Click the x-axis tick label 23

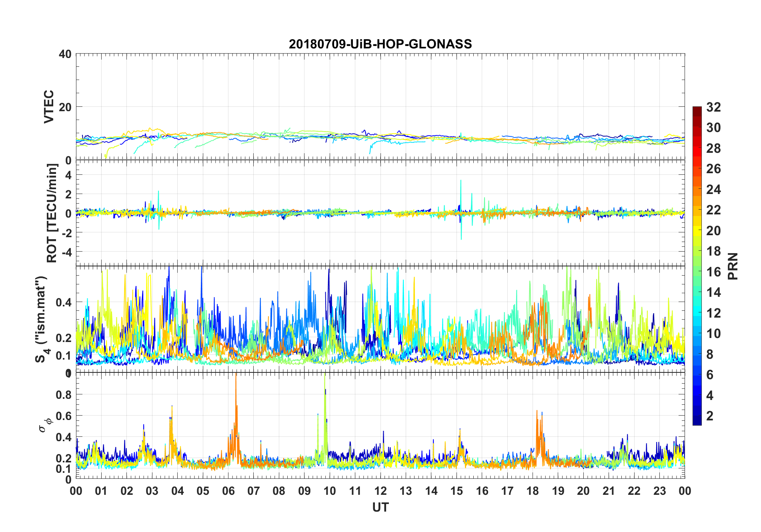[659, 491]
